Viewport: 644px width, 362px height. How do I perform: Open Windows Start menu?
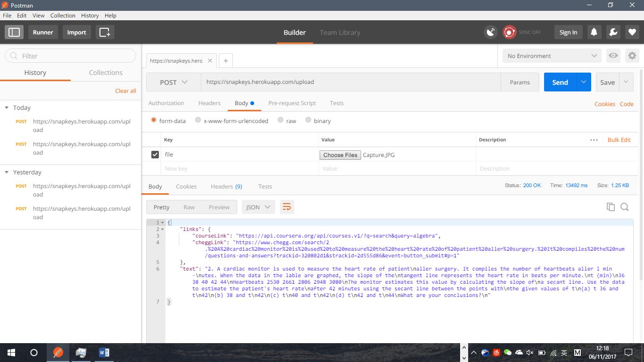point(11,353)
